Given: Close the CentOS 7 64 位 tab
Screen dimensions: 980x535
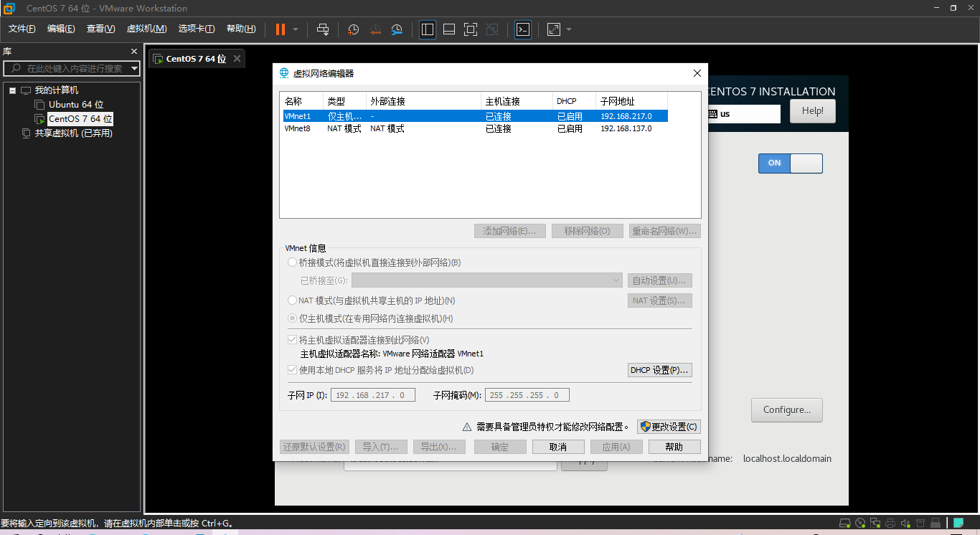Looking at the screenshot, I should 237,59.
